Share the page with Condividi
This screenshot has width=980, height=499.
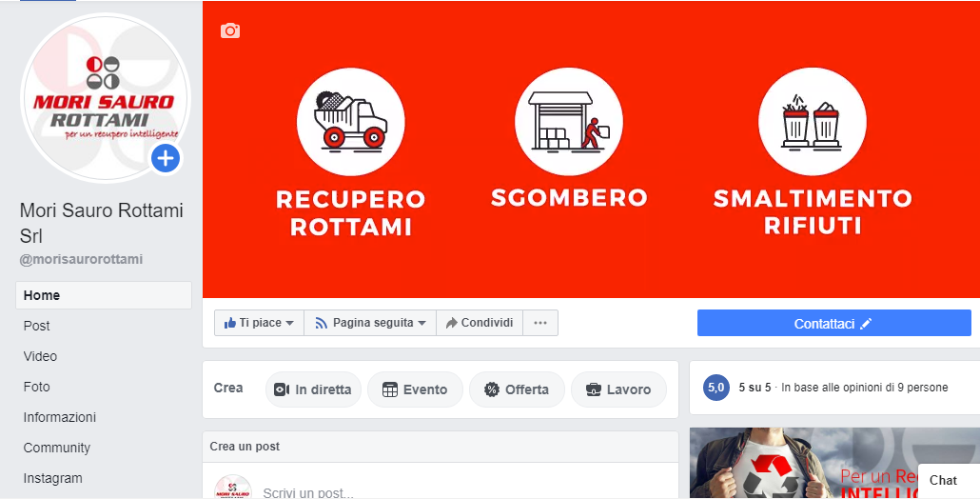[x=480, y=323]
